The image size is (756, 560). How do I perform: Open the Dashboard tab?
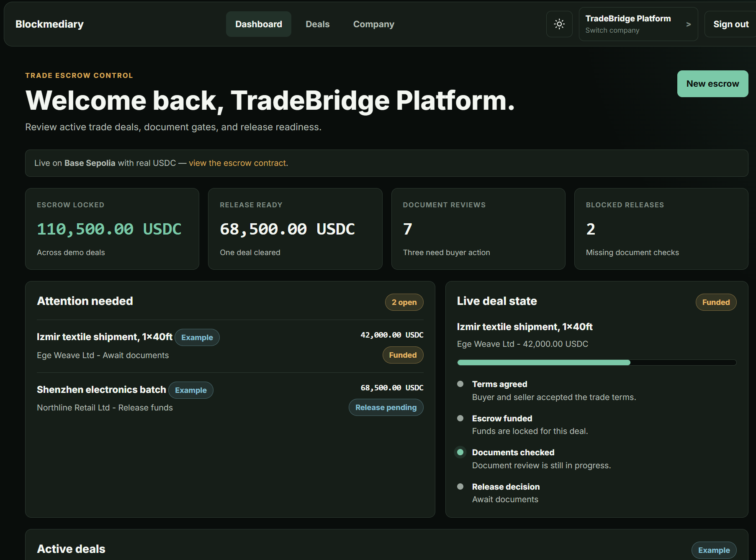click(259, 24)
